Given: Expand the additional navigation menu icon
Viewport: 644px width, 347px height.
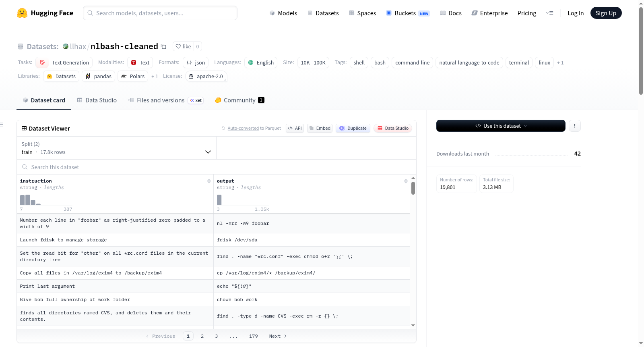Looking at the screenshot, I should coord(549,13).
